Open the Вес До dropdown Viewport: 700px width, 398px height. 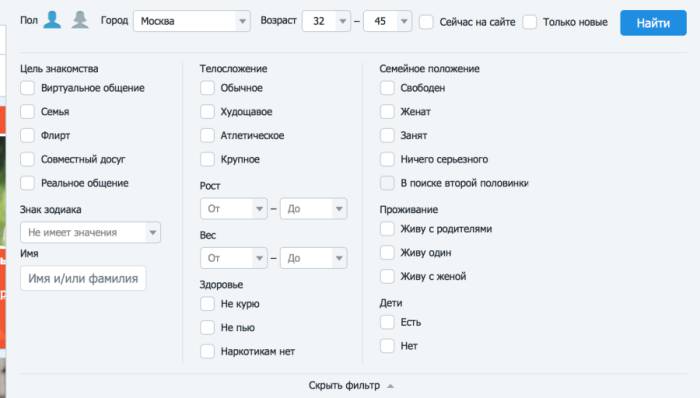point(313,258)
